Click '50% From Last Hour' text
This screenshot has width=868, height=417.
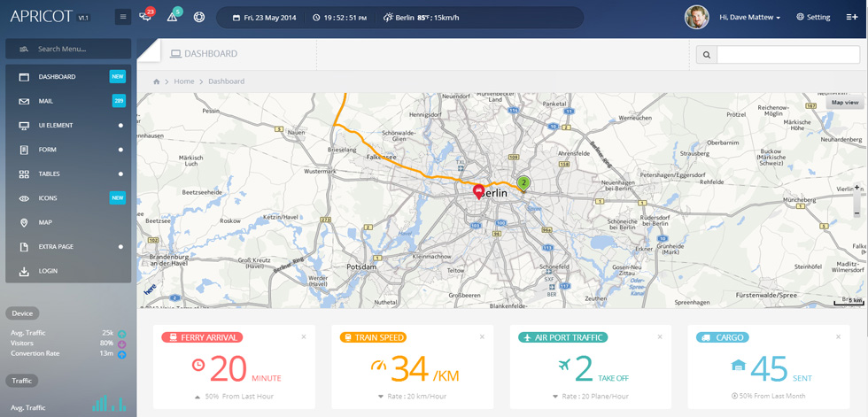pos(239,396)
